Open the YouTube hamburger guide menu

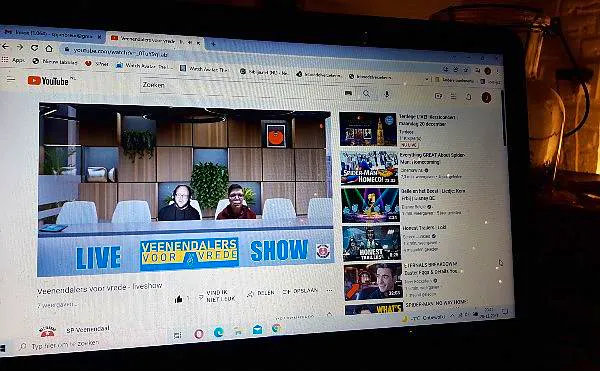(11, 80)
